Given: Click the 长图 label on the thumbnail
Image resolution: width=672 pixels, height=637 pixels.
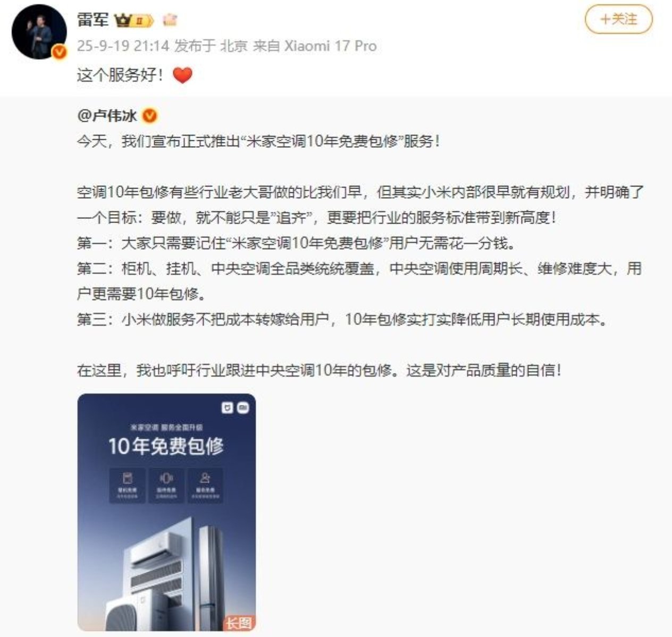Looking at the screenshot, I should click(239, 623).
